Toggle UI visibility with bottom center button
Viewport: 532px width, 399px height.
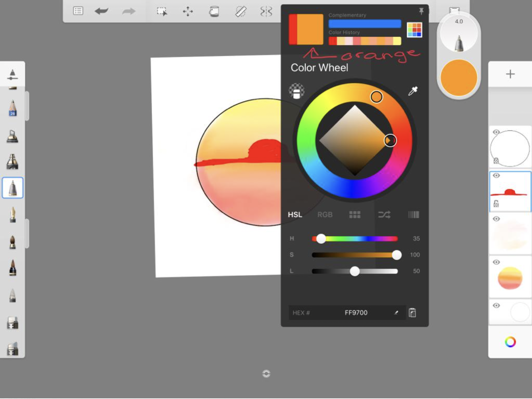[266, 374]
